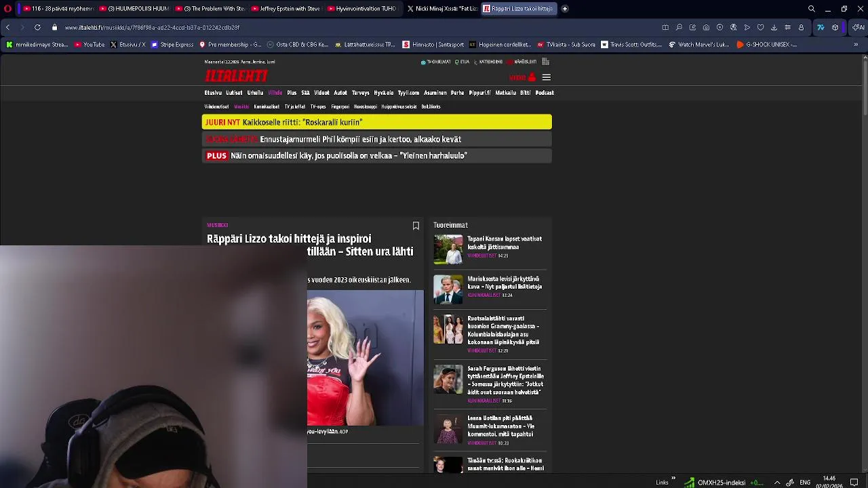Click the send/flow arrow icon in toolbar
The width and height of the screenshot is (868, 488).
(x=747, y=27)
